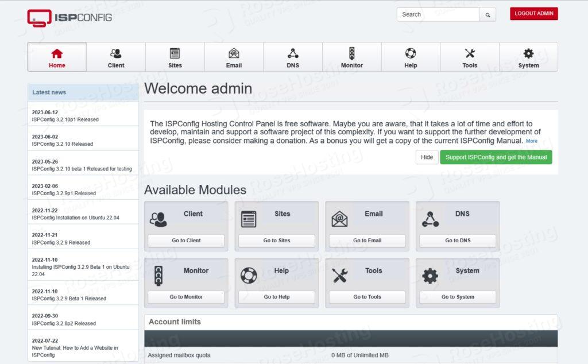Image resolution: width=588 pixels, height=364 pixels.
Task: Switch to the Help tab label
Action: pos(411,65)
